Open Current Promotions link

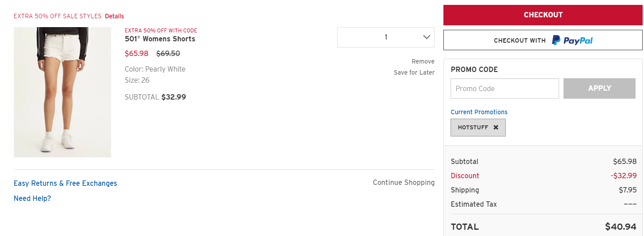[479, 112]
